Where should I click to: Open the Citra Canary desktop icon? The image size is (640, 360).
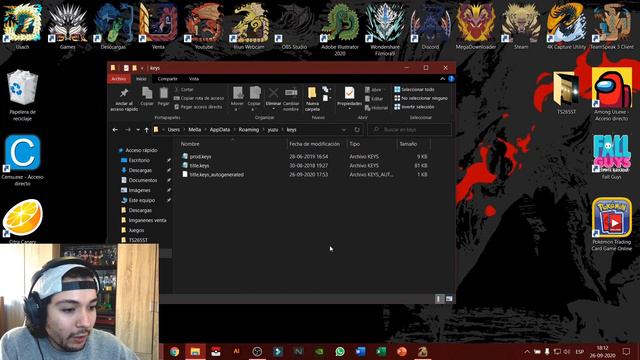pos(22,221)
